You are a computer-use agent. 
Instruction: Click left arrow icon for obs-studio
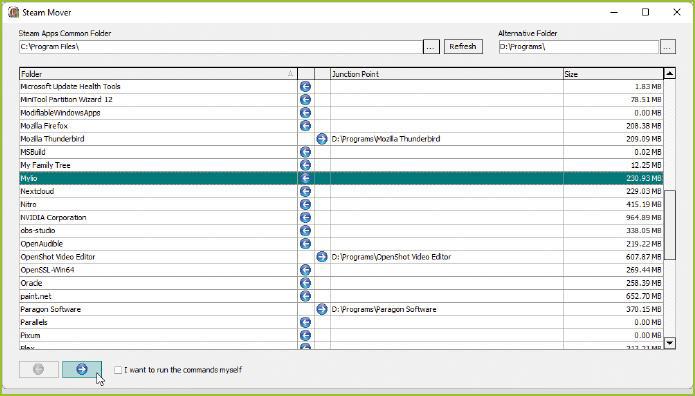[x=305, y=231]
